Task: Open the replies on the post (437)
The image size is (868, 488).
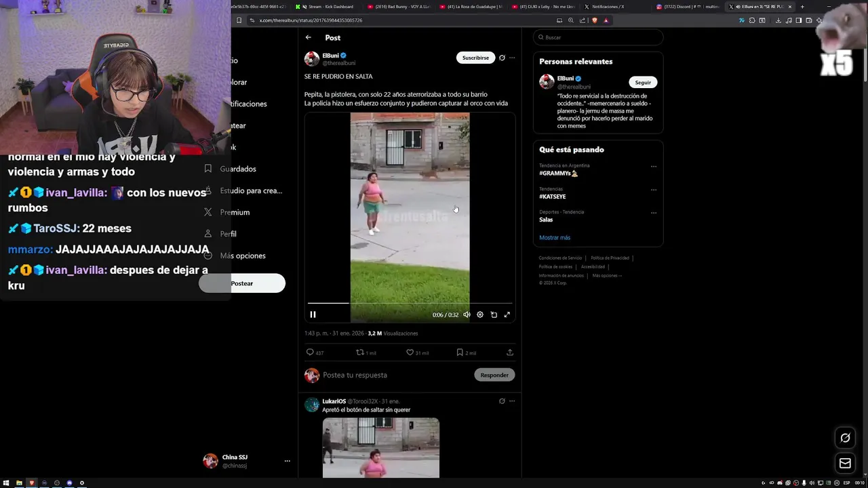Action: pos(315,352)
